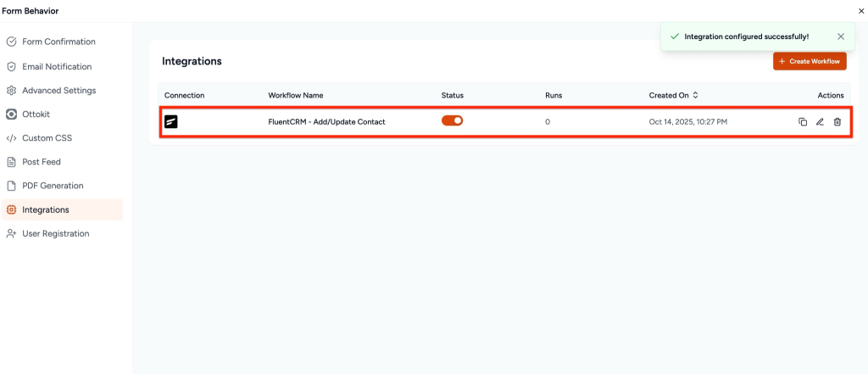
Task: Duplicate the FluentCRM workflow
Action: [803, 122]
